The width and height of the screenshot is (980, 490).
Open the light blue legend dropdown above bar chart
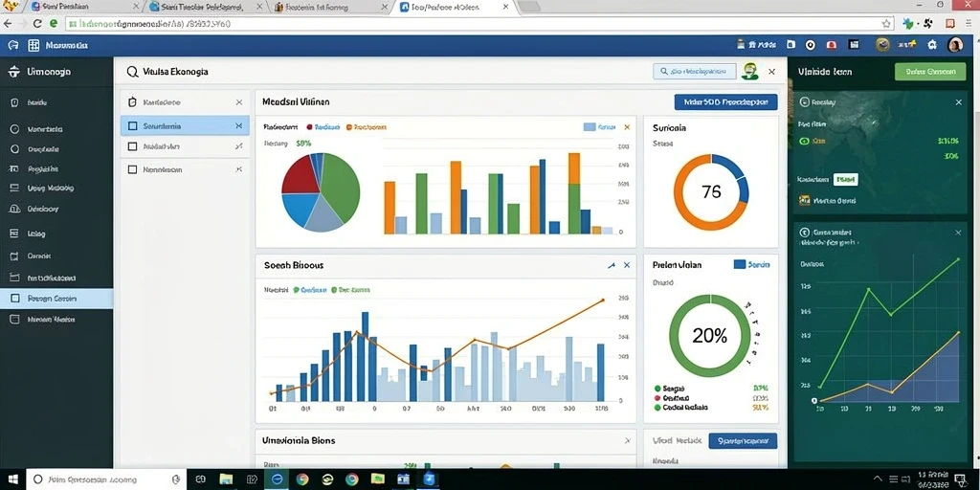[599, 127]
